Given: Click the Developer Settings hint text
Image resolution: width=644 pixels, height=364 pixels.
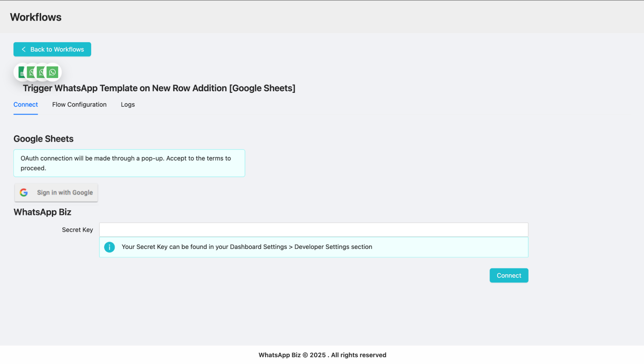Looking at the screenshot, I should (x=247, y=247).
